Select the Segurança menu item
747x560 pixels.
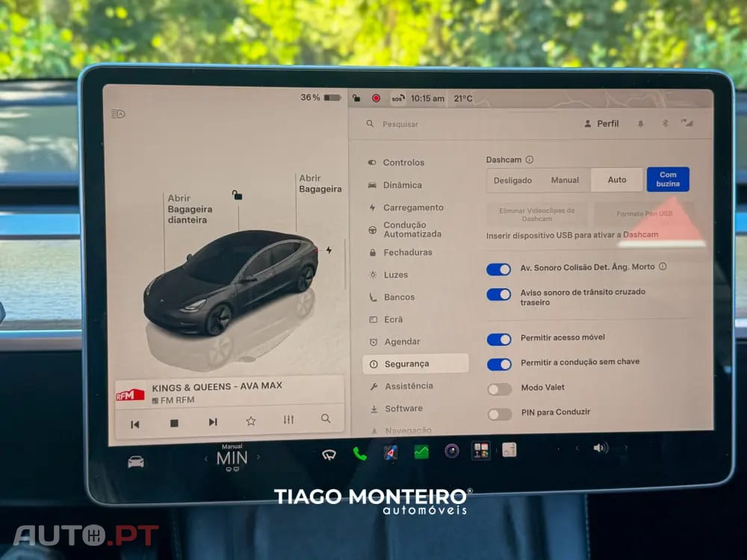[415, 364]
